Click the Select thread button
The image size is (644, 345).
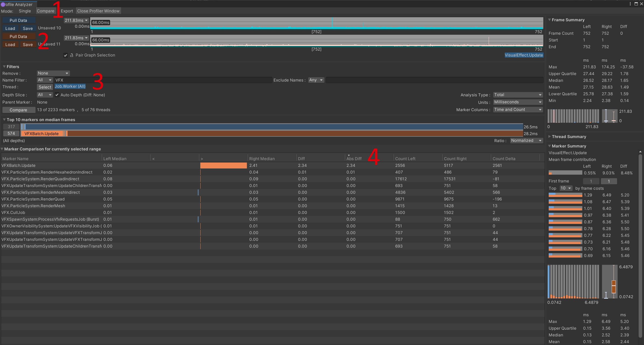pyautogui.click(x=45, y=87)
